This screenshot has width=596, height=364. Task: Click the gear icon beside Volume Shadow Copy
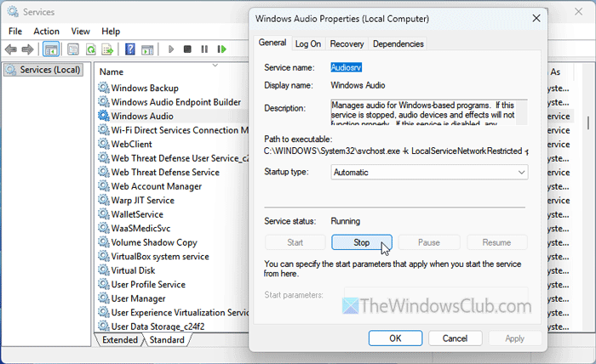[103, 242]
